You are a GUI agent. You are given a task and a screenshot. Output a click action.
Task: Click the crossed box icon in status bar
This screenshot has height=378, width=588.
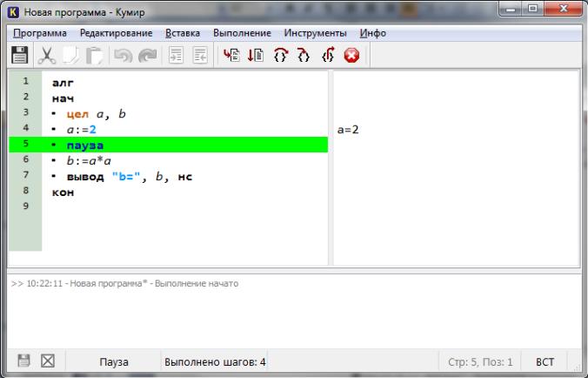coord(48,361)
